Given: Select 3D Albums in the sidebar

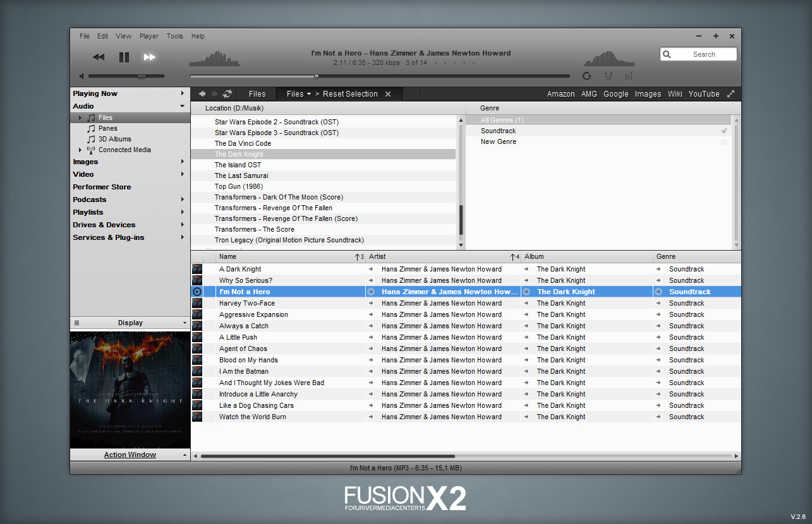Looking at the screenshot, I should (114, 139).
